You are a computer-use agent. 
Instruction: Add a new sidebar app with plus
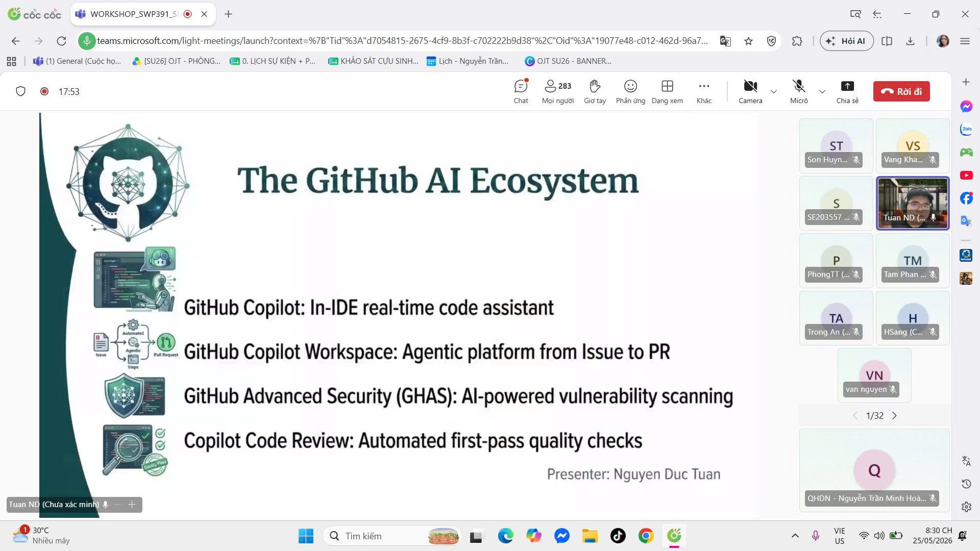tap(966, 82)
